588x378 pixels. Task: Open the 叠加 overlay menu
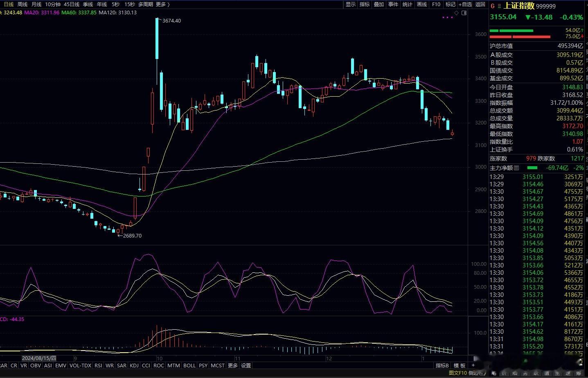pos(379,5)
